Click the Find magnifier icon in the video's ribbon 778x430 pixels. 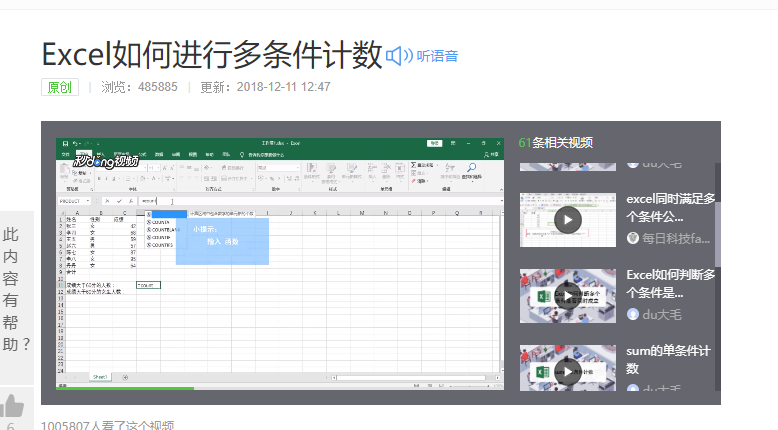pyautogui.click(x=471, y=168)
